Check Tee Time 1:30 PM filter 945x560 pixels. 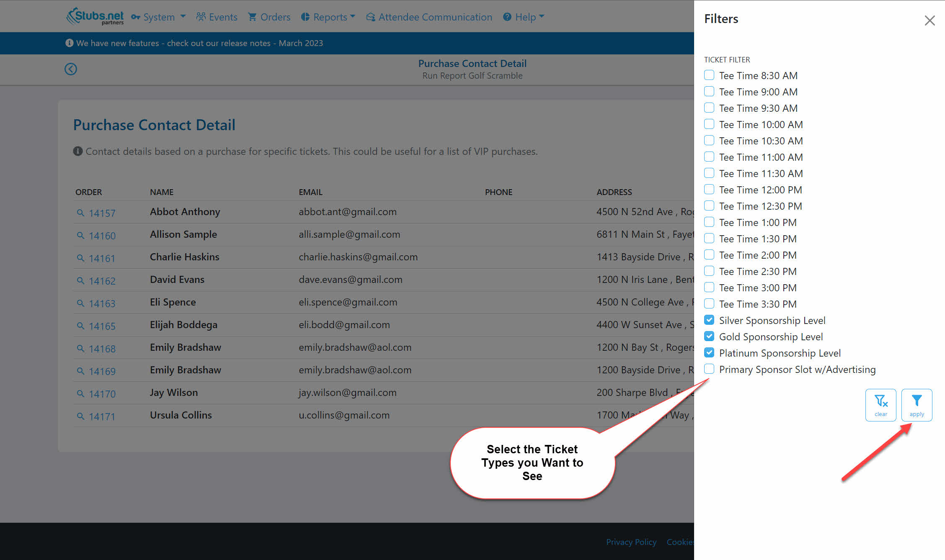[x=709, y=238]
